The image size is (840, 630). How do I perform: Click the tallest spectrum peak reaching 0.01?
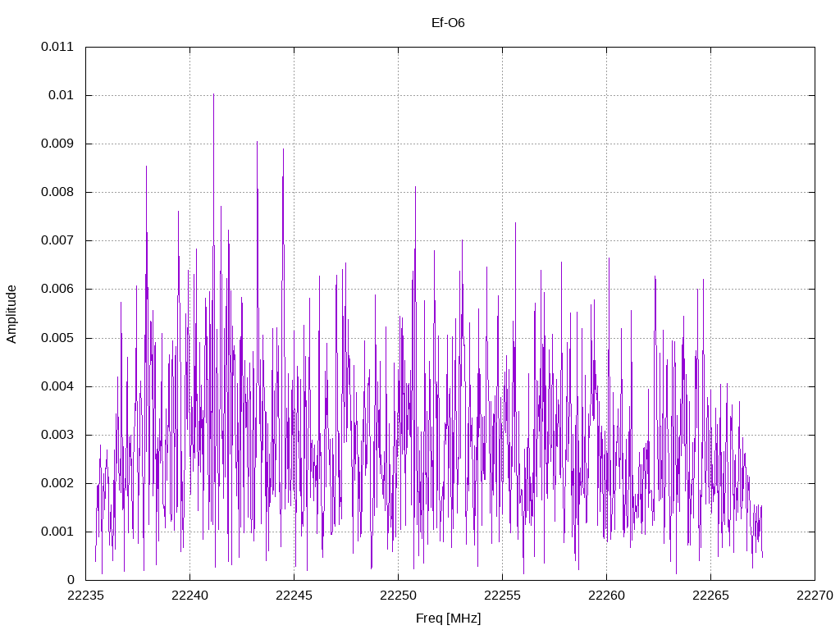tap(214, 95)
